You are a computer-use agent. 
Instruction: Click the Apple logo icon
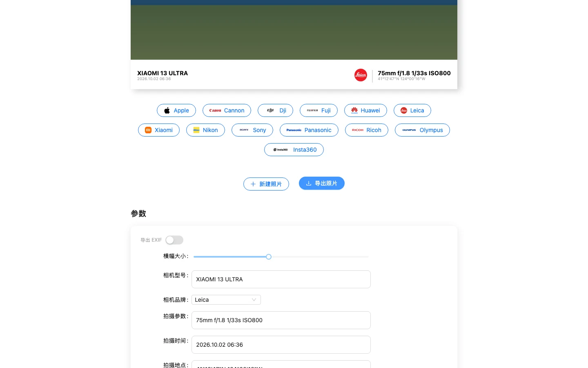coord(167,110)
